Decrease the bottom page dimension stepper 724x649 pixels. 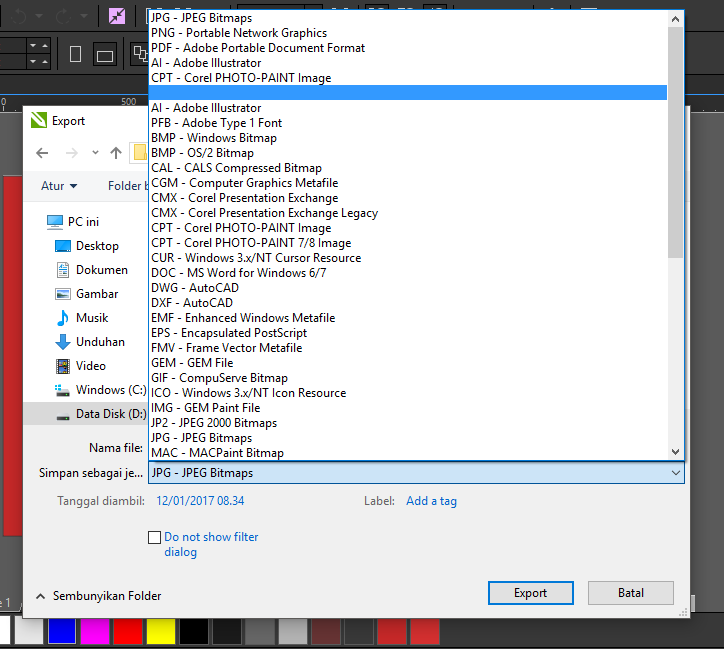tap(33, 61)
